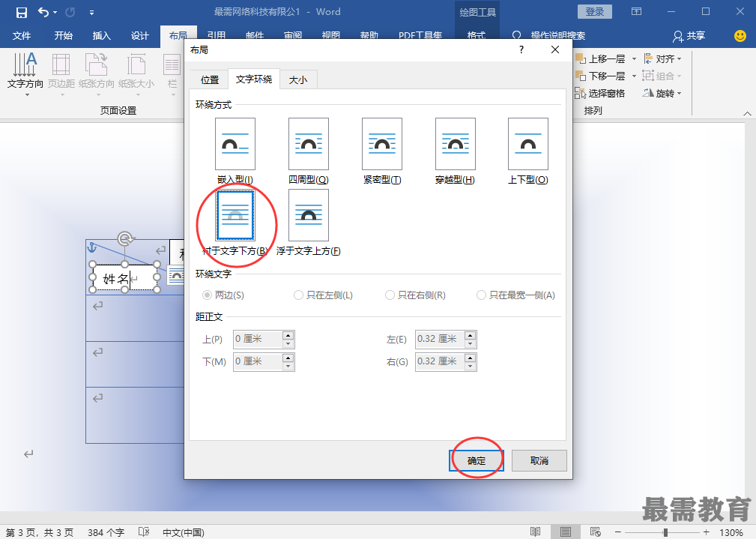
Task: Click the 栏 columns icon
Action: [x=172, y=64]
